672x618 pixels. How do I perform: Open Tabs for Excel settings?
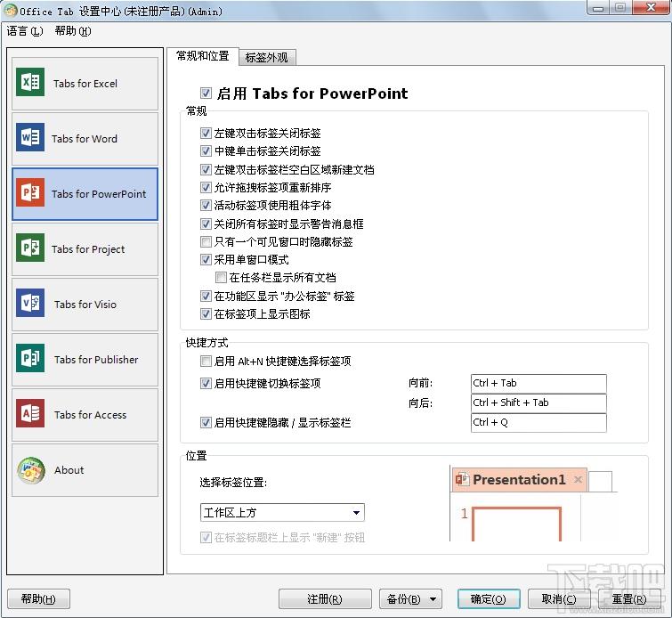tap(85, 84)
